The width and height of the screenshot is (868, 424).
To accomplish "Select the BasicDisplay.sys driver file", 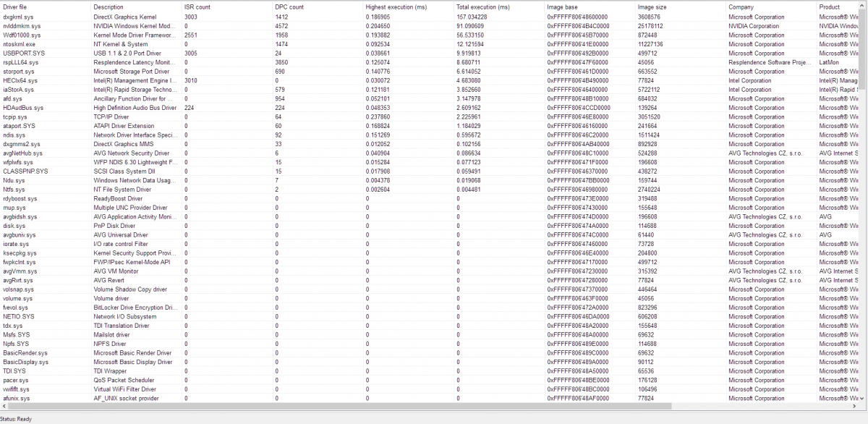I will point(26,362).
